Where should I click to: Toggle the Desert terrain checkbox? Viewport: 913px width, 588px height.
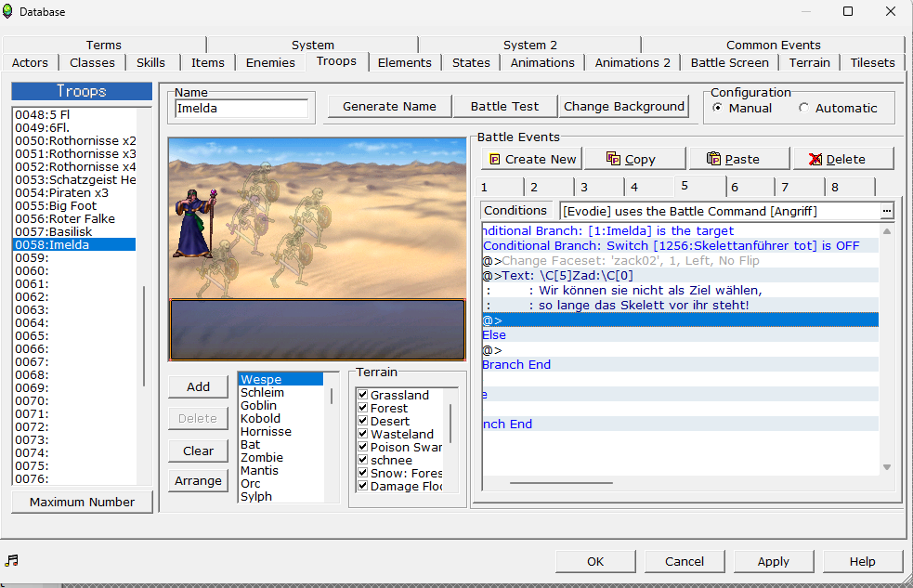tap(363, 421)
